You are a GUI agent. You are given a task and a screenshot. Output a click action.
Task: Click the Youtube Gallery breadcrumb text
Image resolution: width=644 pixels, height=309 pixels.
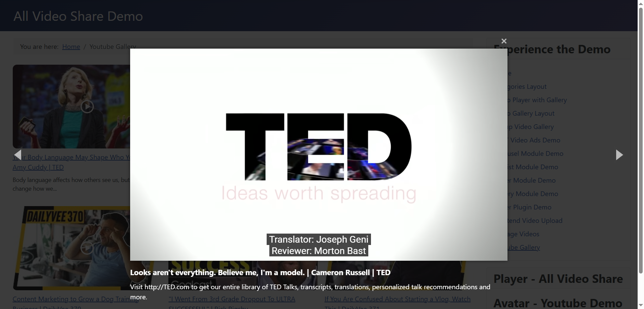tap(113, 47)
